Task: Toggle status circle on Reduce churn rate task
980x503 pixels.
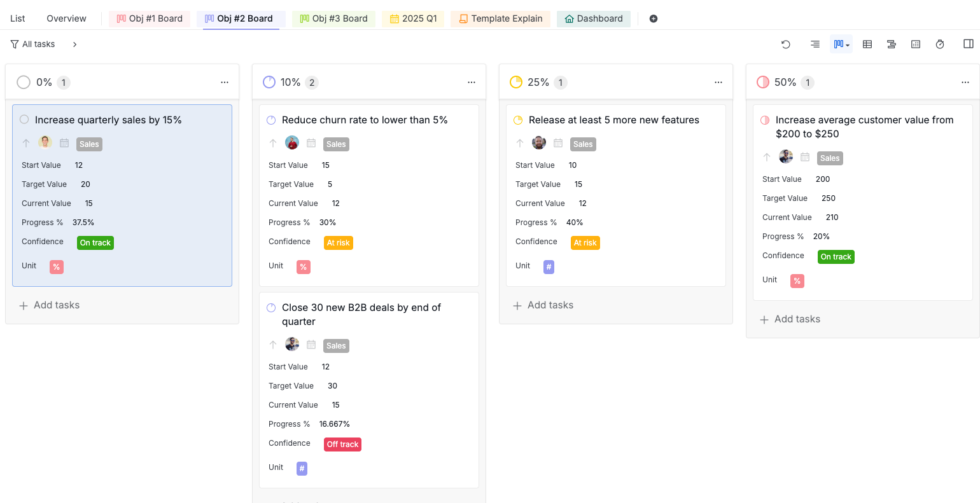Action: coord(271,120)
